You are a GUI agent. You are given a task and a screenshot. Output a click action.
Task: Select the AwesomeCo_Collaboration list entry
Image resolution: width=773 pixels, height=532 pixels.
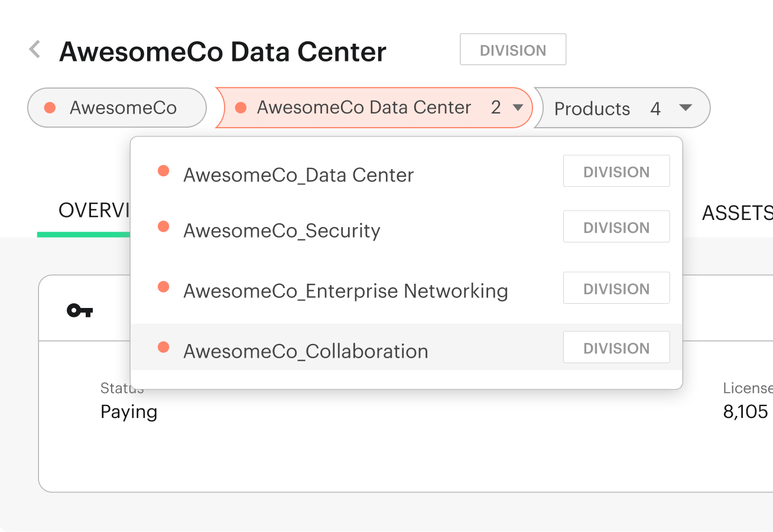306,351
